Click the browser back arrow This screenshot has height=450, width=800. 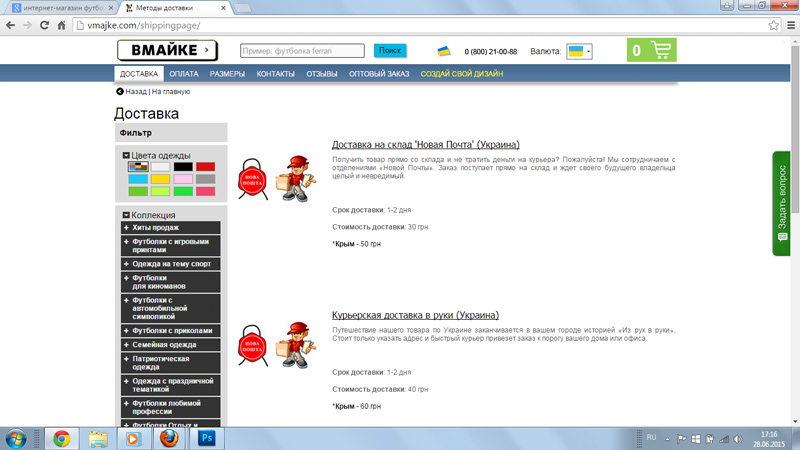(x=11, y=25)
